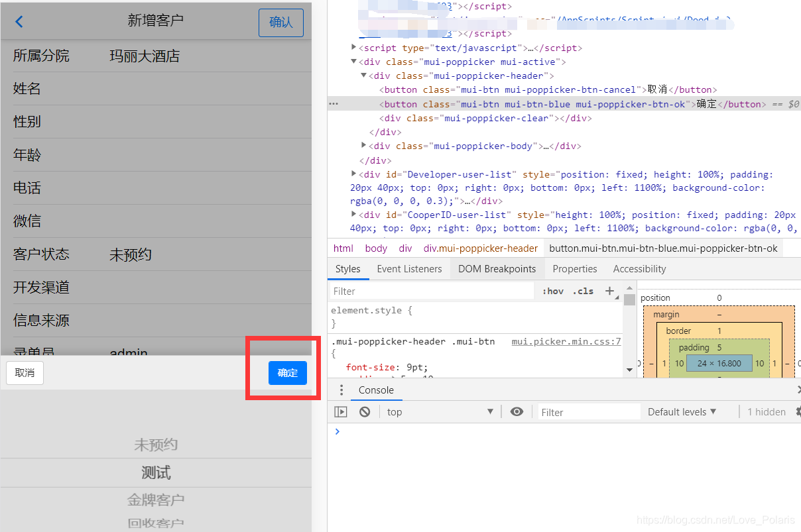Select the 姓名 field row
801x532 pixels.
pyautogui.click(x=156, y=89)
